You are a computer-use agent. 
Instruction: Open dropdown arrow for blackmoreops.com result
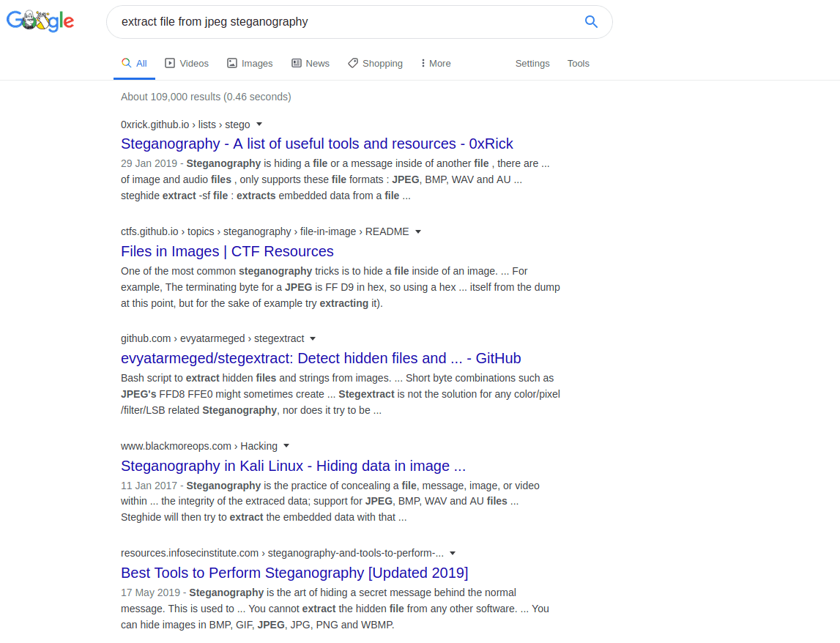[x=286, y=446]
